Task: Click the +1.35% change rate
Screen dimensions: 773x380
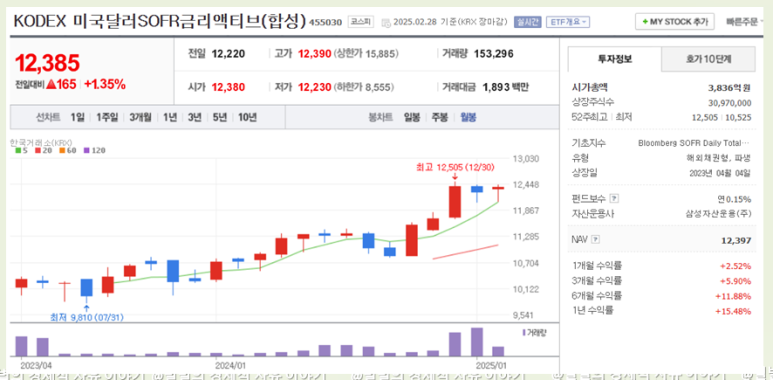Action: [x=105, y=84]
